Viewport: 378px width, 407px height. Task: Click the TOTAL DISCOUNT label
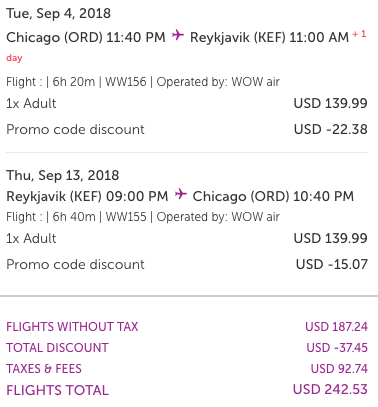click(x=57, y=348)
